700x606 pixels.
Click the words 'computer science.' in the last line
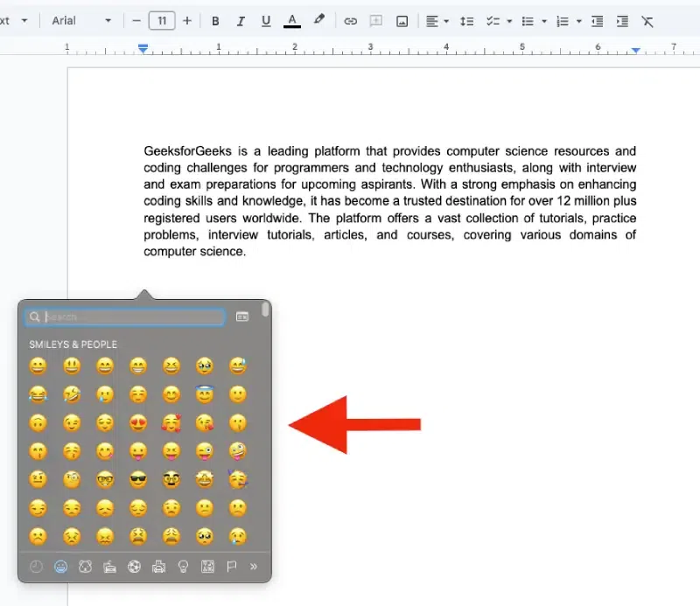tap(194, 252)
